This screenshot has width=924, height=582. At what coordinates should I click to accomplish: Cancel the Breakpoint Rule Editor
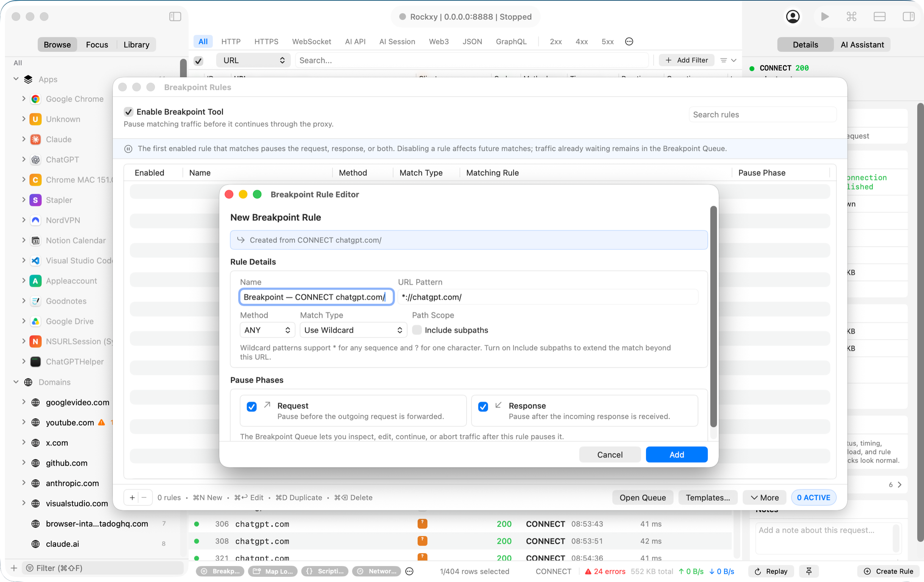coord(609,455)
